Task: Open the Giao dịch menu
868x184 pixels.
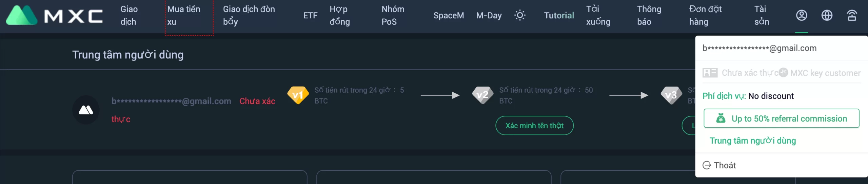Action: tap(129, 15)
